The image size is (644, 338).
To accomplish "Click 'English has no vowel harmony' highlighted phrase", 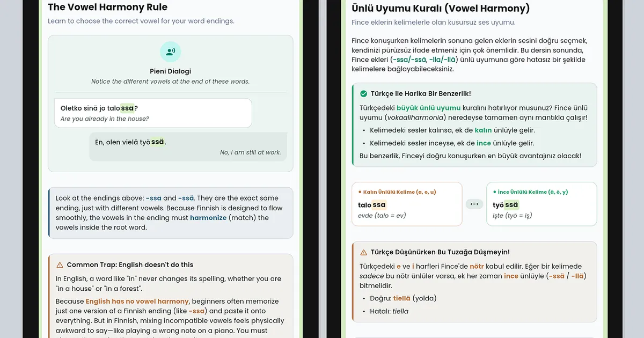I will [137, 302].
